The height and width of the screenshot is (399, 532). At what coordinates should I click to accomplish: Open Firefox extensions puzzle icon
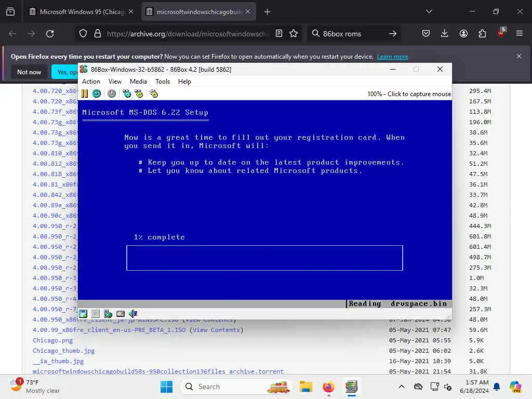[x=482, y=34]
